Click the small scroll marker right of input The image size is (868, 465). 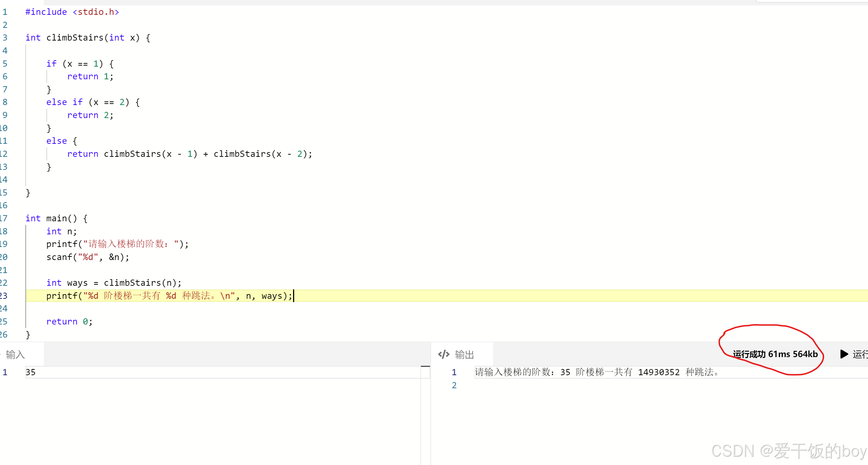(x=425, y=366)
